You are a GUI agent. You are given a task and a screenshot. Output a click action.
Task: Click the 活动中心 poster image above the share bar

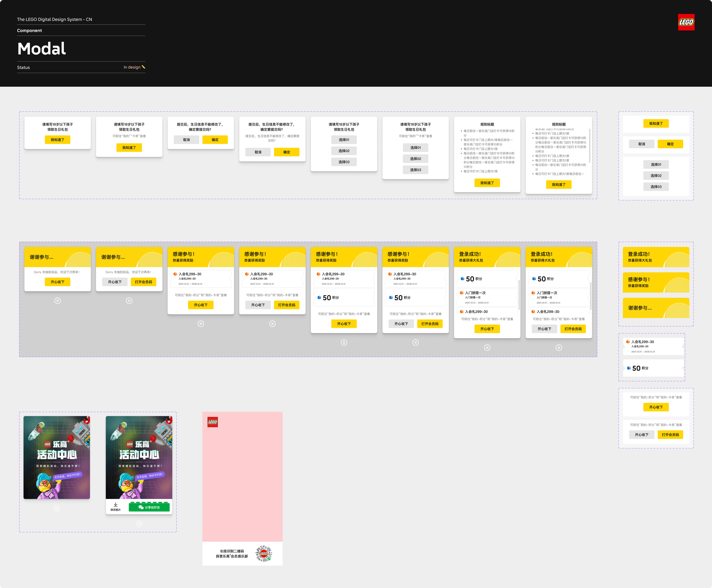(139, 457)
